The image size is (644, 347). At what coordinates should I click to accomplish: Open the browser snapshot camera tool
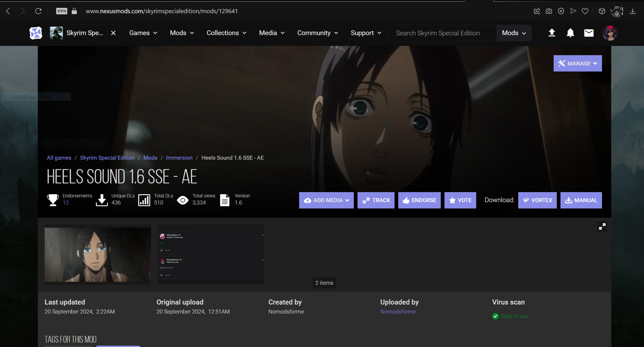click(549, 11)
